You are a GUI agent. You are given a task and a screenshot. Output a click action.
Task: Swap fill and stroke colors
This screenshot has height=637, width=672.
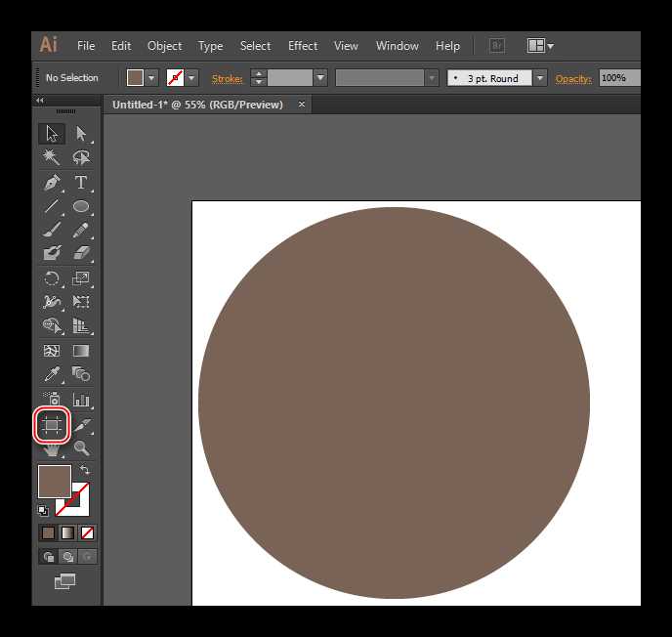point(85,470)
